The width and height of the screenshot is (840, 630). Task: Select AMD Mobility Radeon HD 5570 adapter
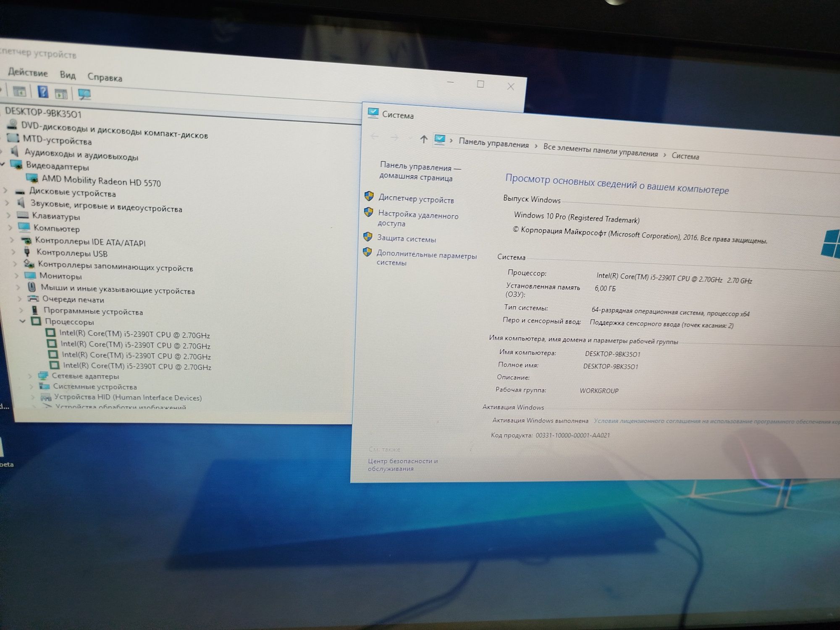pos(101,181)
